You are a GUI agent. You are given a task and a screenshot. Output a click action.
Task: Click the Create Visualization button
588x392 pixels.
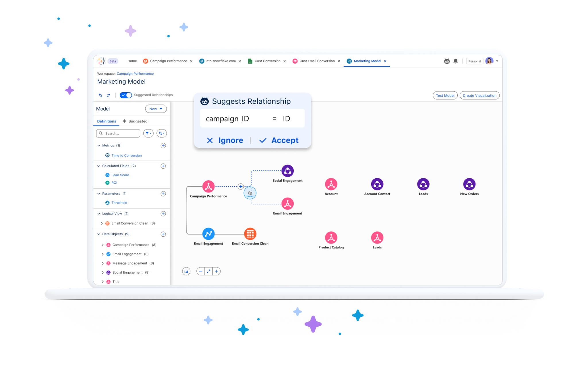point(479,95)
